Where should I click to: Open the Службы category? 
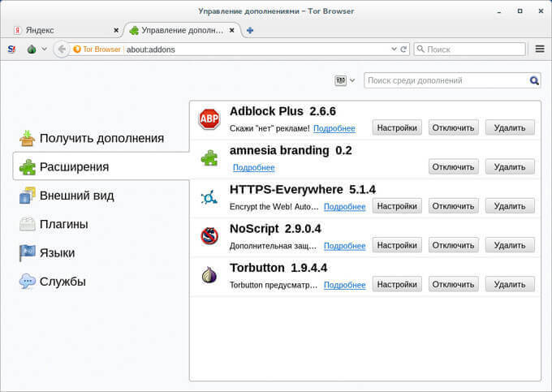click(101, 282)
